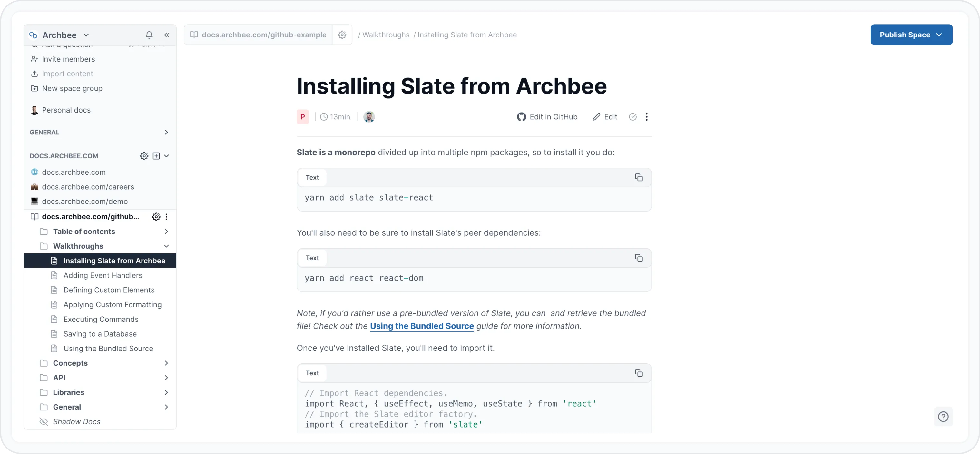The height and width of the screenshot is (454, 980).
Task: Copy the import React code block
Action: 638,373
